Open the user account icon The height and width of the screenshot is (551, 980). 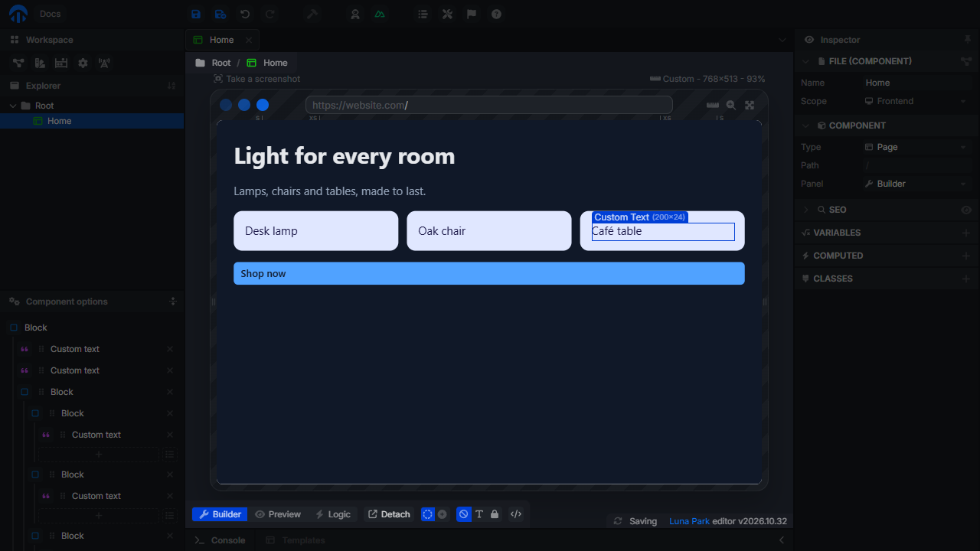pyautogui.click(x=355, y=14)
